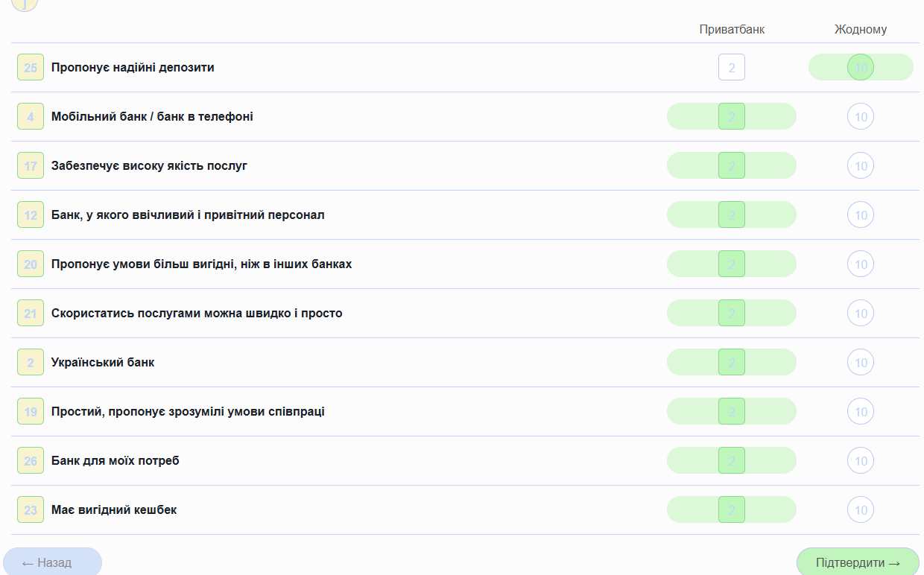
Task: Toggle Приватбанк for 'Банк, у якого ввічливий персонал'
Action: [732, 215]
